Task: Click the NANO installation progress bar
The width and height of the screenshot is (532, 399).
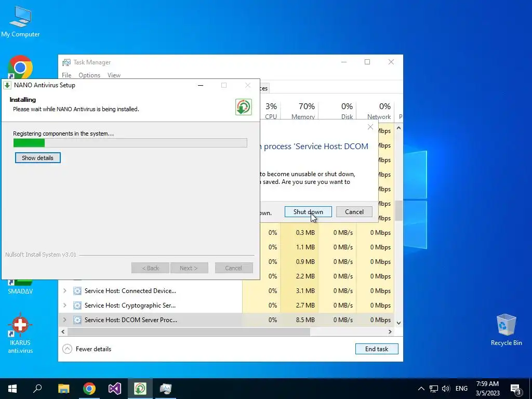Action: pos(130,143)
